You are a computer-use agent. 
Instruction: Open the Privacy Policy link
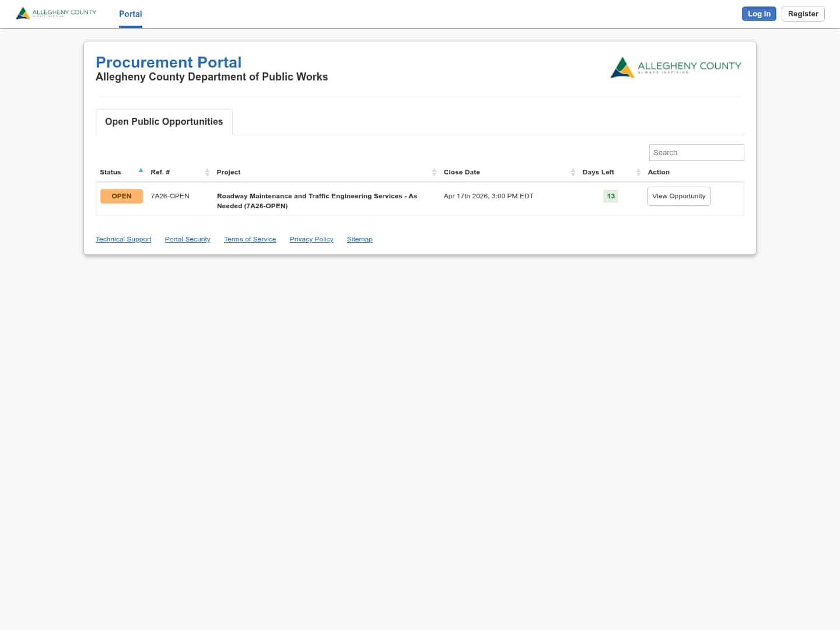click(311, 239)
